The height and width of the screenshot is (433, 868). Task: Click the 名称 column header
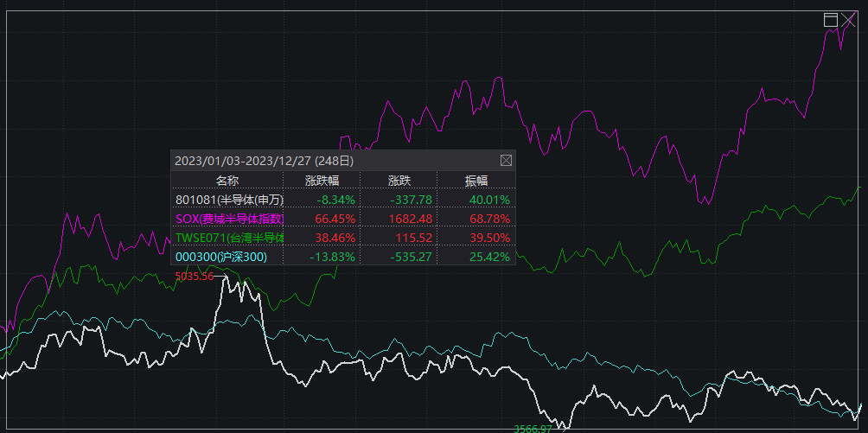click(227, 181)
